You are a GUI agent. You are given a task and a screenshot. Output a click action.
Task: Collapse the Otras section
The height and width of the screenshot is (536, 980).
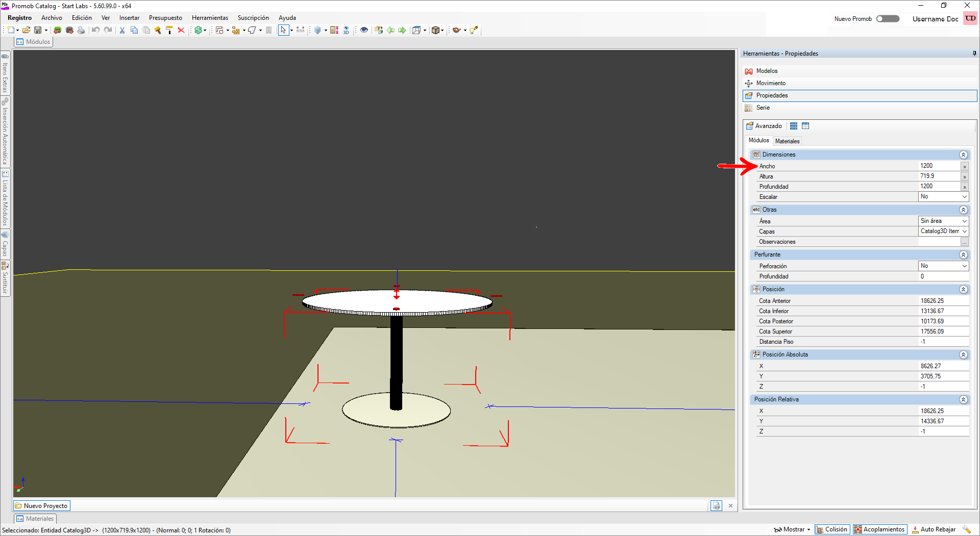[963, 210]
